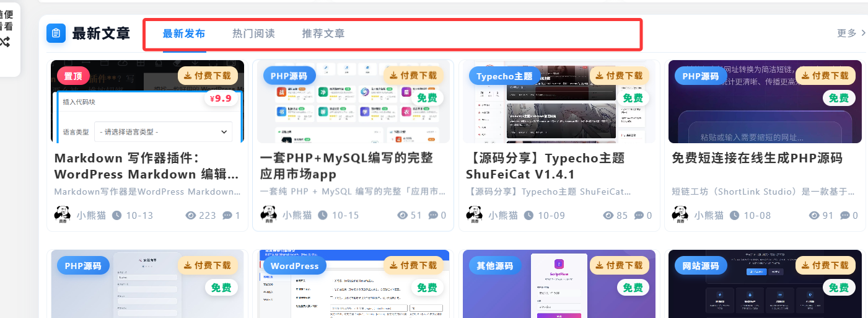Viewport: 868px width, 318px height.
Task: Click the view-count eye icon next to 223
Action: [191, 216]
